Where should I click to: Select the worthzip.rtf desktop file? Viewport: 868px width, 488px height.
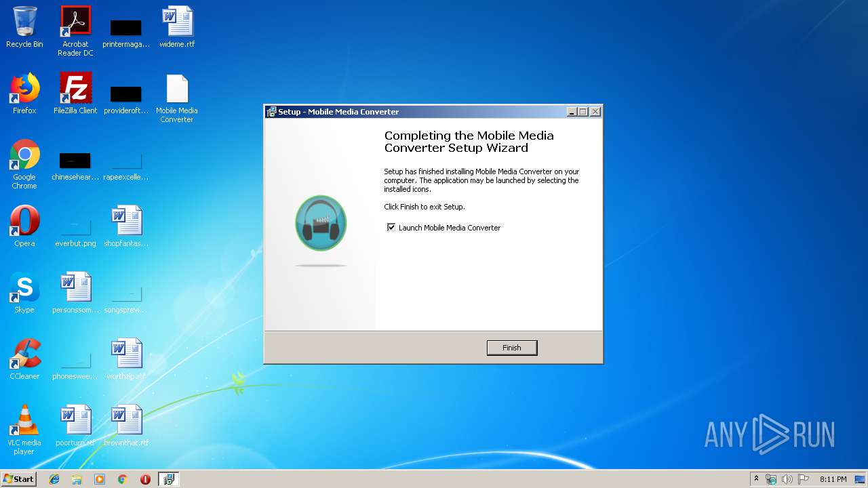(126, 359)
